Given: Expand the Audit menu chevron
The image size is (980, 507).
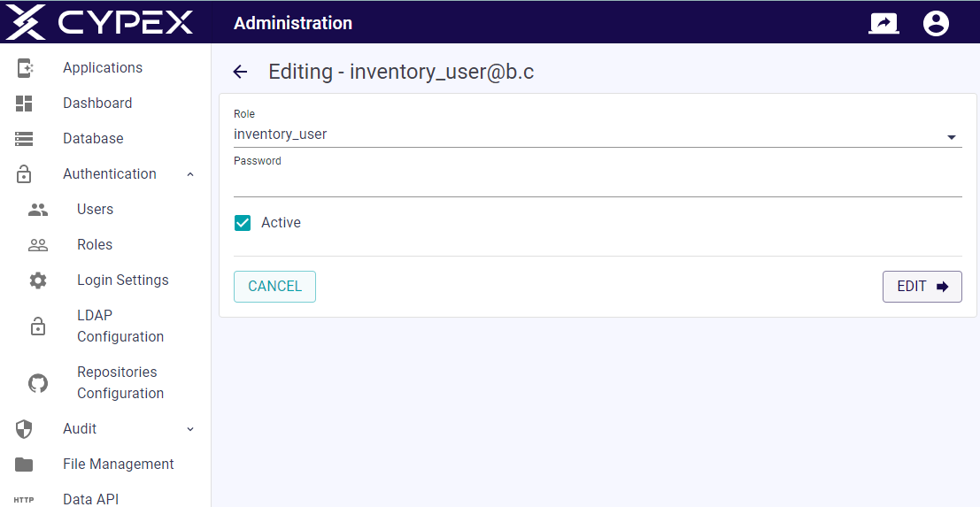Looking at the screenshot, I should coord(190,429).
